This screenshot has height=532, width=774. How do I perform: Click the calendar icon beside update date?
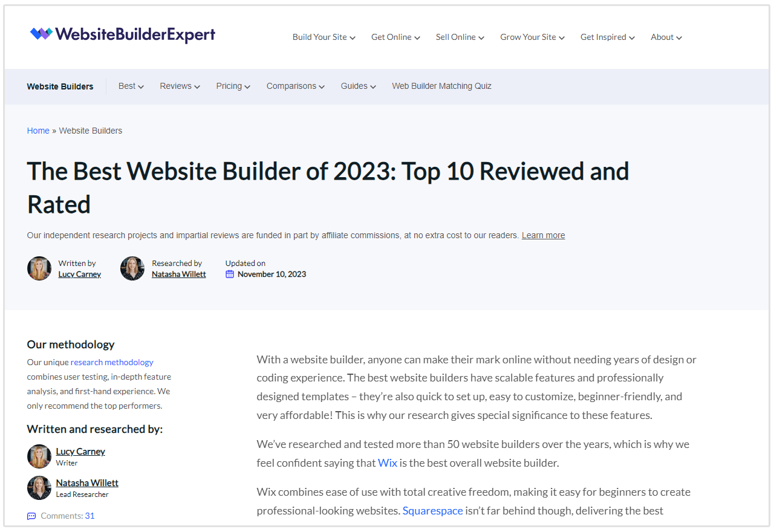point(230,274)
